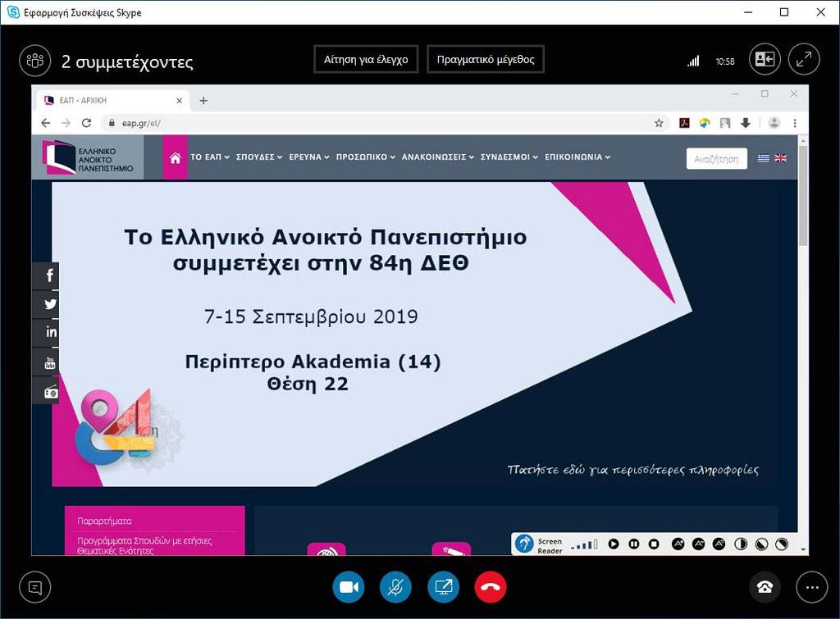This screenshot has width=840, height=619.
Task: Click the Screen Reader ear icon
Action: pyautogui.click(x=524, y=544)
